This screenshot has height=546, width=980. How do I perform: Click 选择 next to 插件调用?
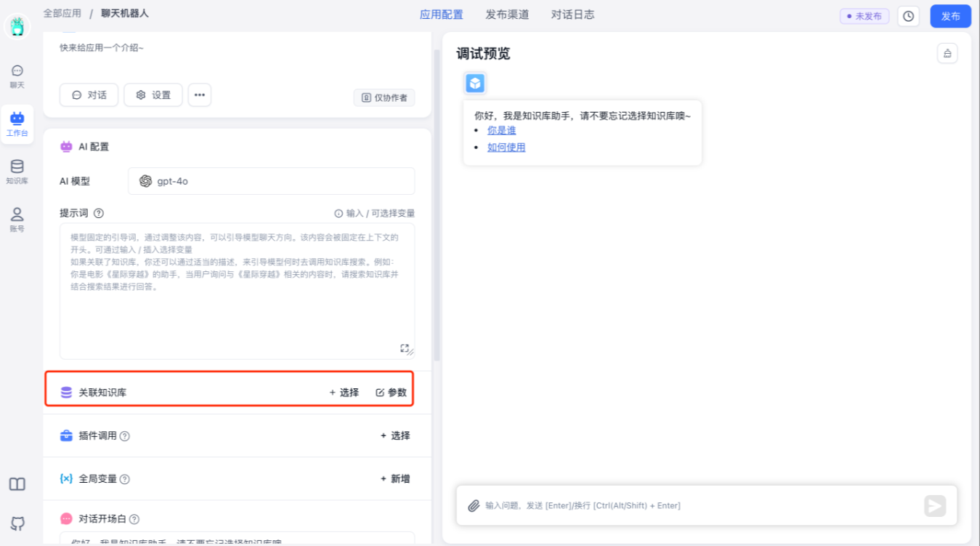pyautogui.click(x=395, y=435)
